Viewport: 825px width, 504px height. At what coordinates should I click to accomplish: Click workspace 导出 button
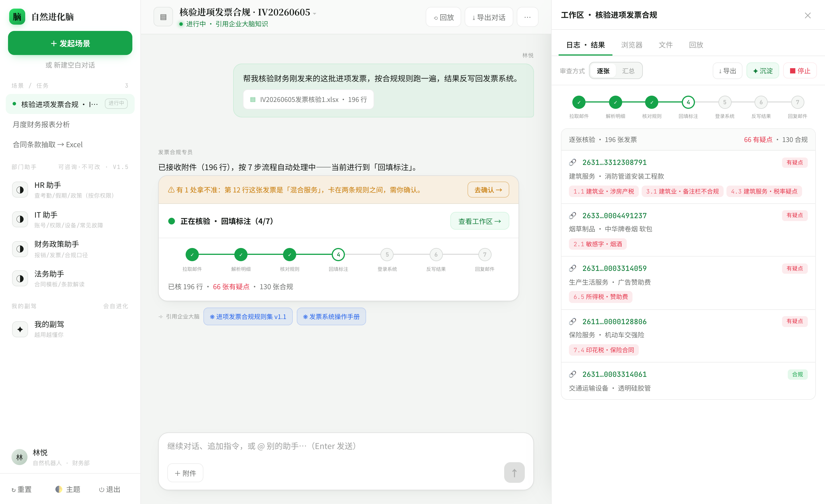(x=728, y=71)
